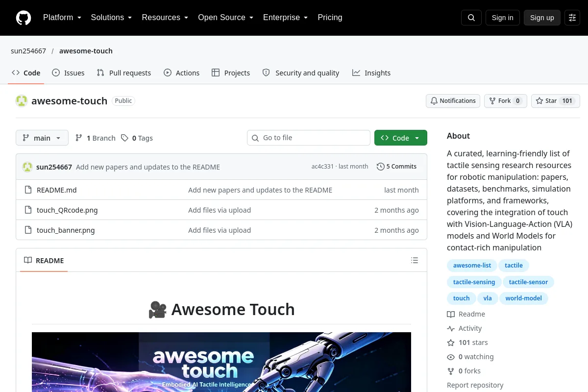
Task: Fork this repository
Action: tap(506, 101)
